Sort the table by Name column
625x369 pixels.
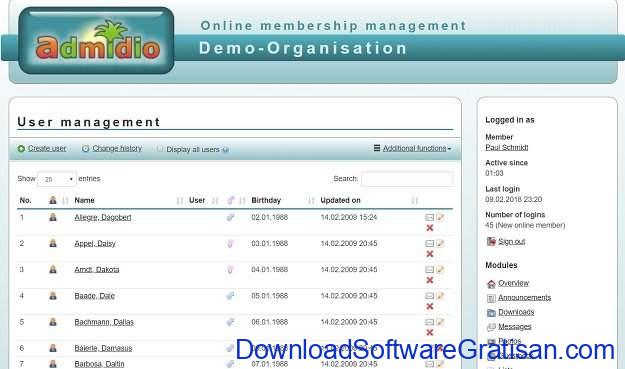click(85, 200)
